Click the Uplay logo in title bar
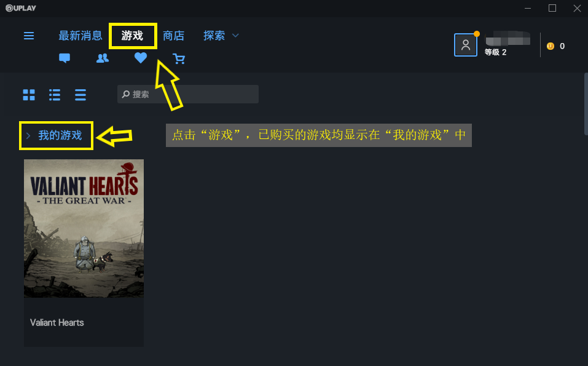The width and height of the screenshot is (588, 366). coord(21,8)
